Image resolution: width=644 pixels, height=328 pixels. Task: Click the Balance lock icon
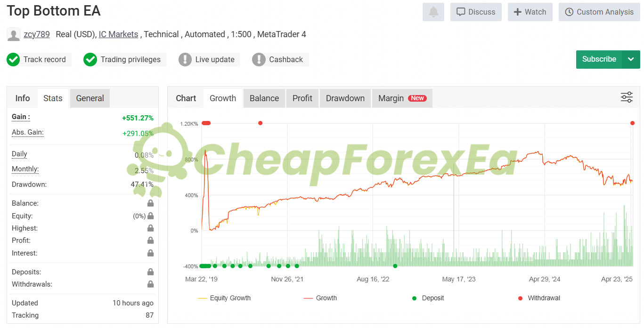coord(150,203)
